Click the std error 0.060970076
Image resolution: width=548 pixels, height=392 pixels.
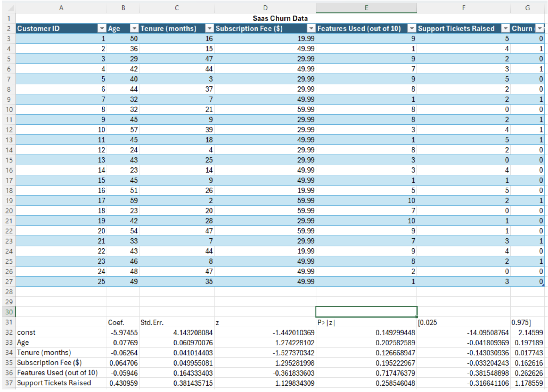tap(177, 342)
